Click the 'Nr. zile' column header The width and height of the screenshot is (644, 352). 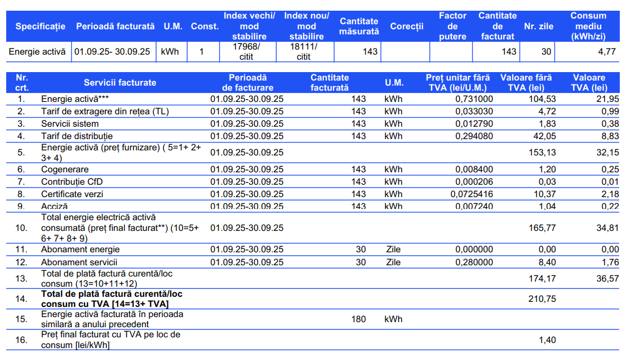[539, 26]
